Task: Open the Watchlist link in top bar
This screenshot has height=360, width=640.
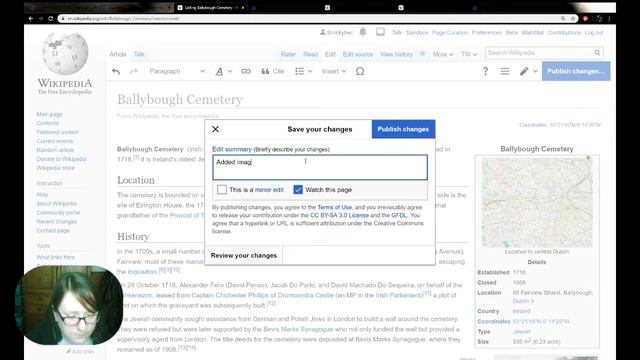Action: 532,33
